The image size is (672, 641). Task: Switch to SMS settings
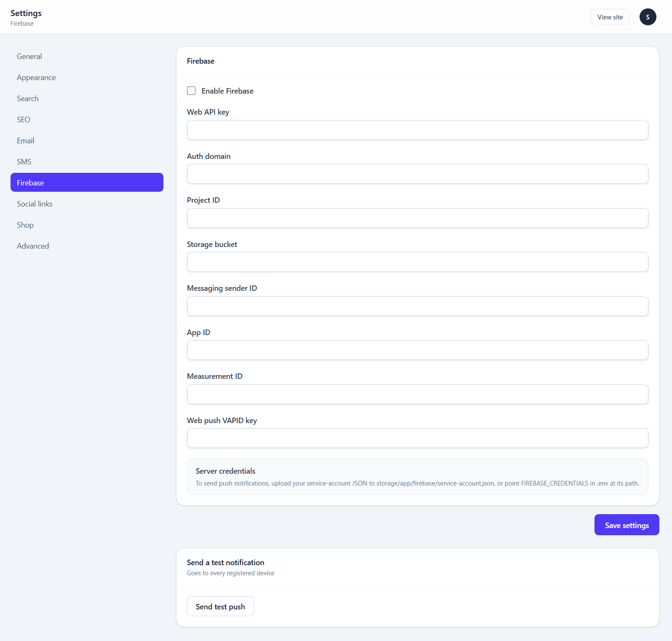coord(87,161)
